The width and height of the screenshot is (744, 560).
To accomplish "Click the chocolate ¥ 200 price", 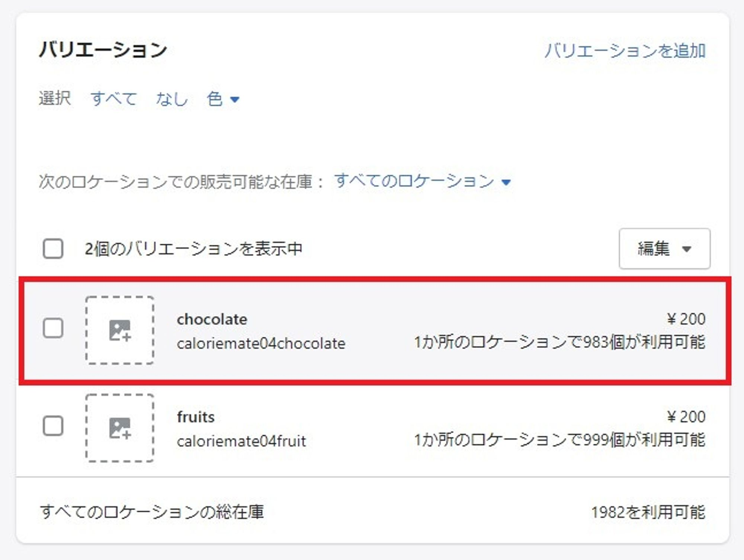I will coord(686,319).
